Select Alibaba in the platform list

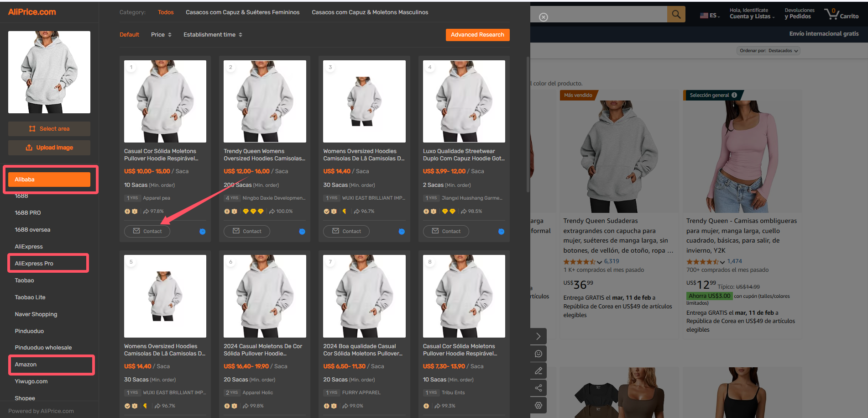(x=49, y=180)
